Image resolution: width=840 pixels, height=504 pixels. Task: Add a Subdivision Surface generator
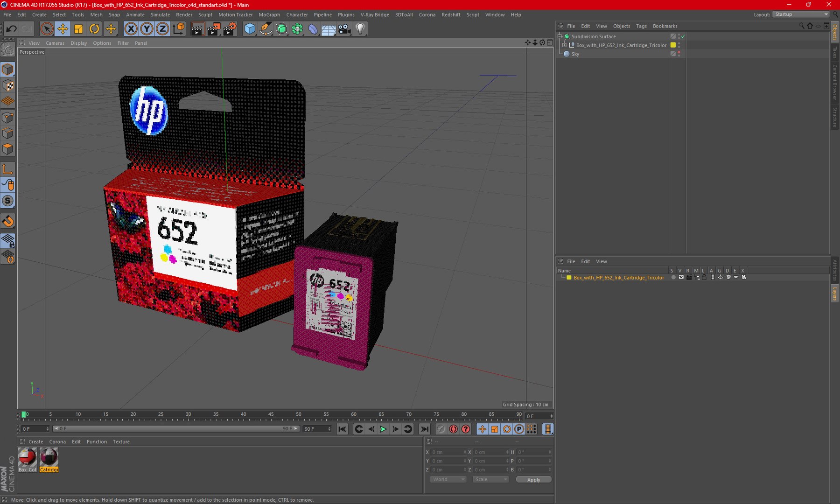click(x=281, y=29)
